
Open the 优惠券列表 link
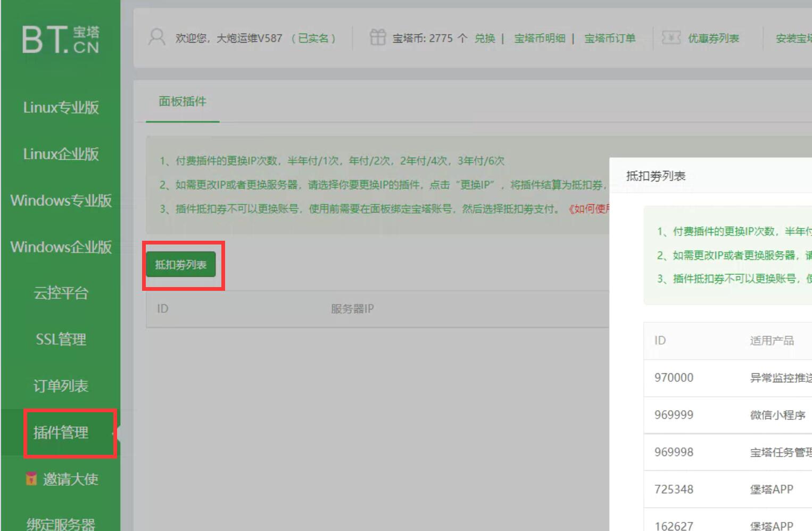714,38
